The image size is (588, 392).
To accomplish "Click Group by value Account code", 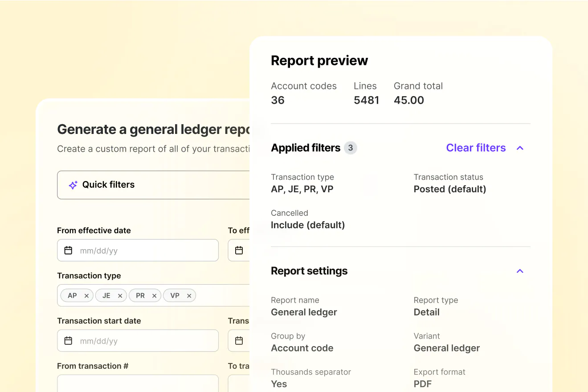I will 302,348.
